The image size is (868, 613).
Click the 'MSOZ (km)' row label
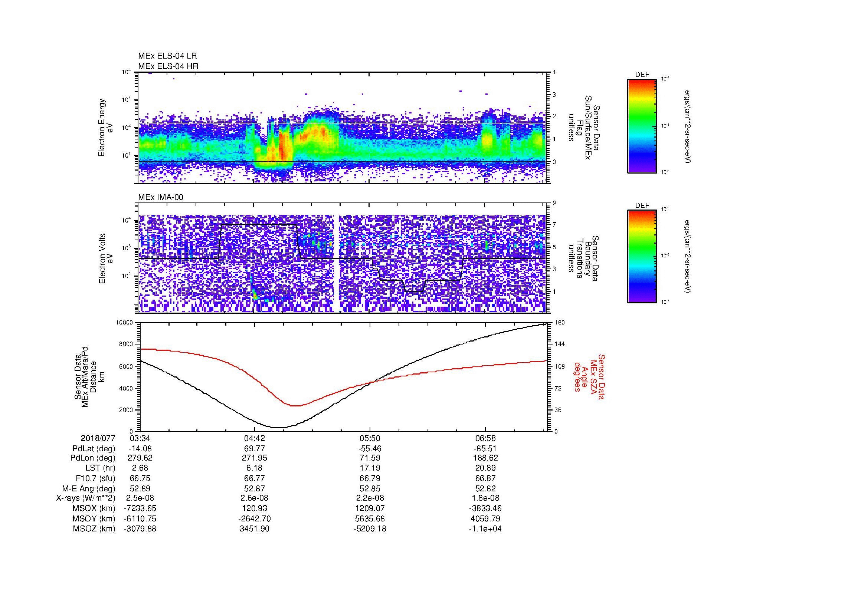[94, 529]
